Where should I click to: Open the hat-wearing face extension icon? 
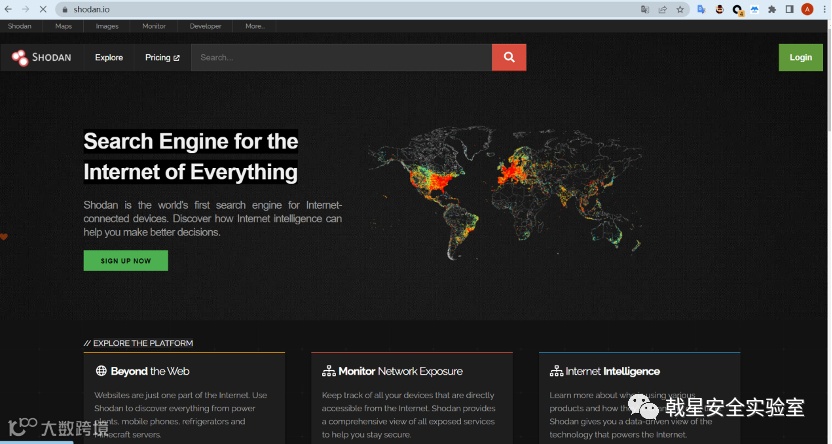tap(720, 10)
